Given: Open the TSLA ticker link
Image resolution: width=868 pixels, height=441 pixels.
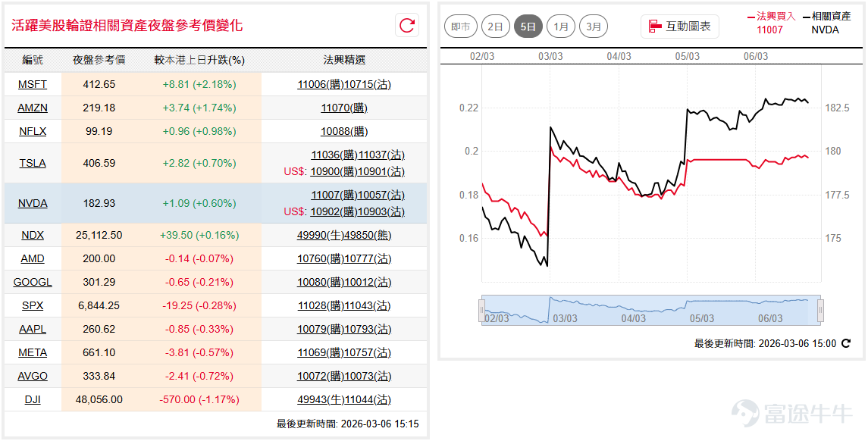Looking at the screenshot, I should 33,163.
